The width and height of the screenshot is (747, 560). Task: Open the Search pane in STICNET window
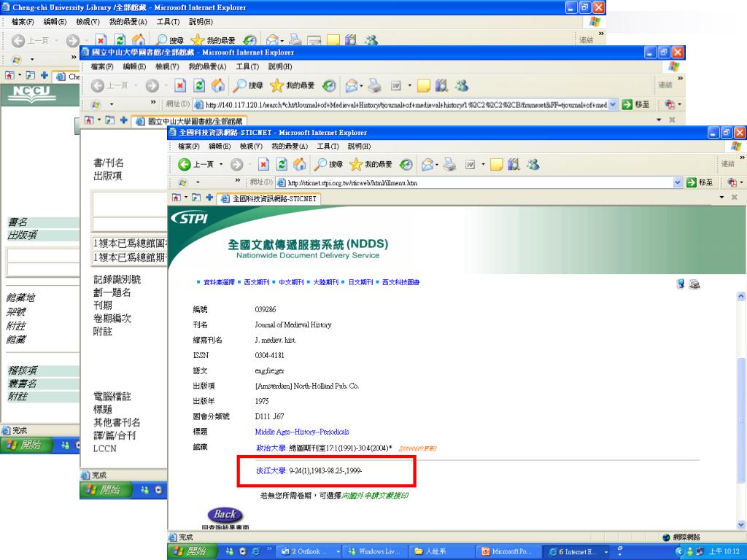[328, 165]
